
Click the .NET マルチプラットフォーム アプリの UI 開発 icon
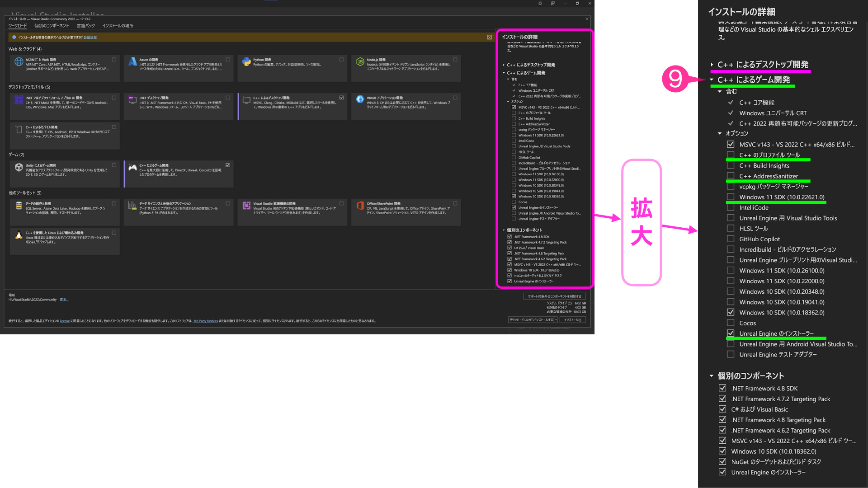tap(19, 100)
